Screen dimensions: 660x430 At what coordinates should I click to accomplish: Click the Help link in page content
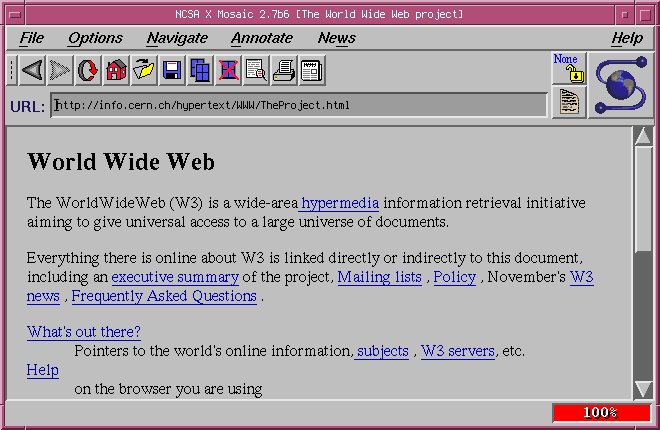point(43,370)
